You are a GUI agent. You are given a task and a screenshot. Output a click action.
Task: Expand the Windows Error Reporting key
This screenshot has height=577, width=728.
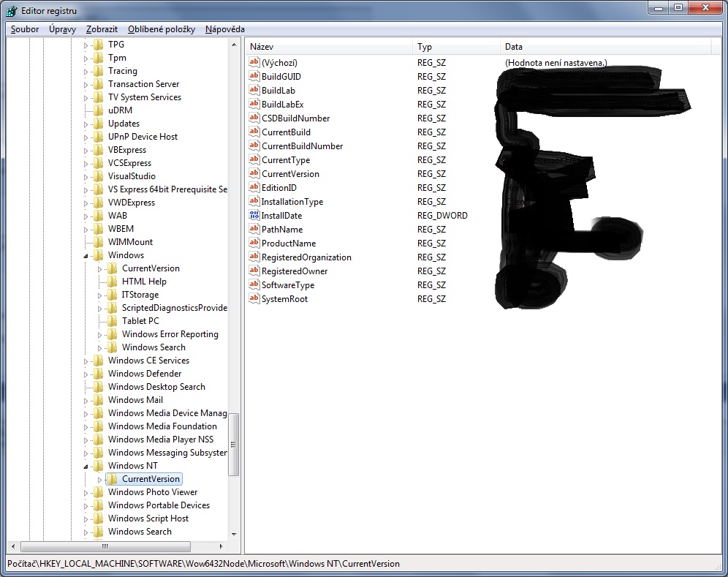pyautogui.click(x=100, y=335)
